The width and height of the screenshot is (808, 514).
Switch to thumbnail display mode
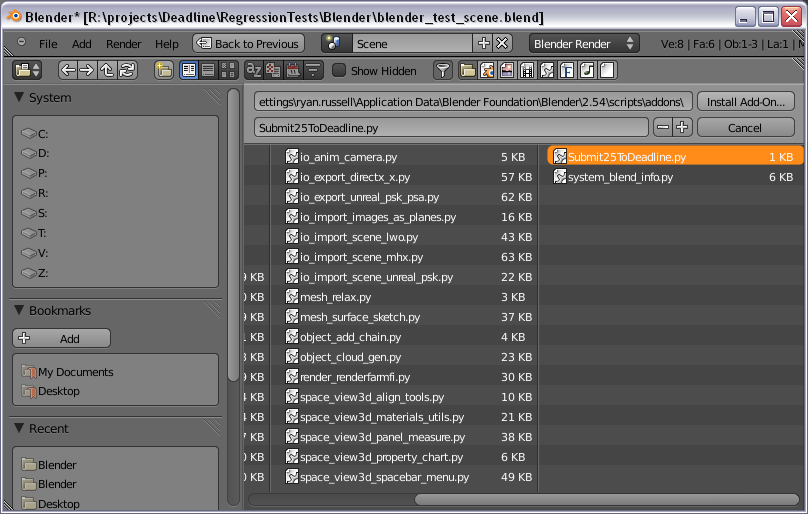tap(228, 70)
